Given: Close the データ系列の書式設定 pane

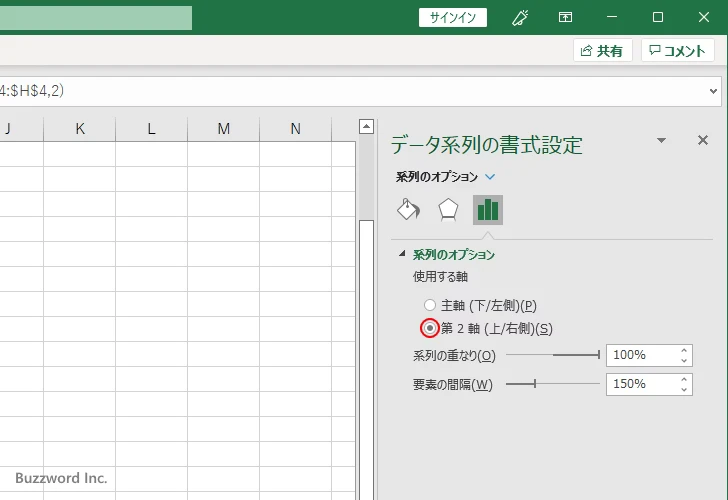Looking at the screenshot, I should [703, 140].
